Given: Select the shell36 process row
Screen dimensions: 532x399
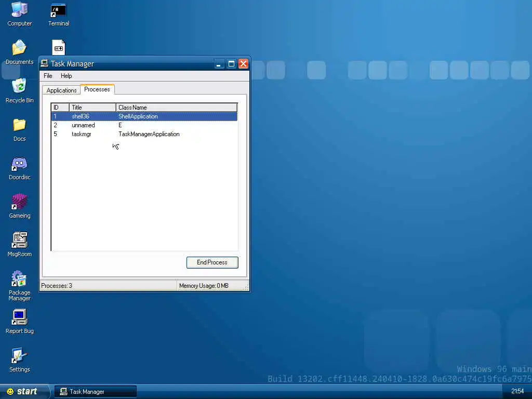Looking at the screenshot, I should 144,116.
